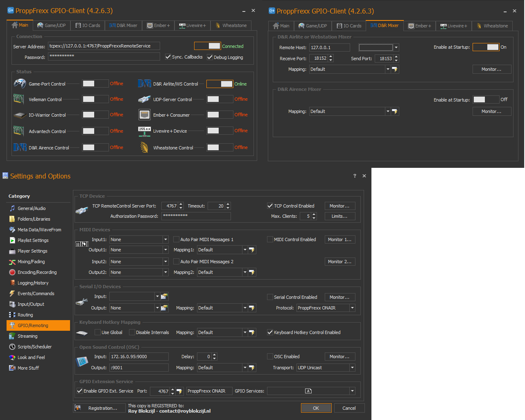Switch to Game/UDP tab in left GPIO-Client

click(51, 25)
